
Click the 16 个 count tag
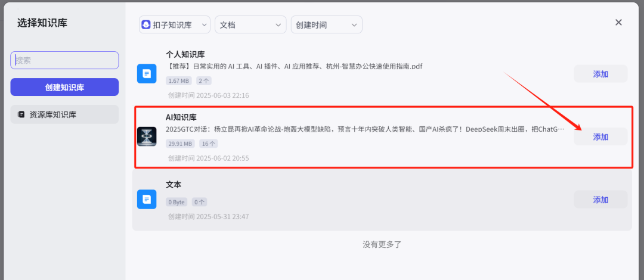209,144
